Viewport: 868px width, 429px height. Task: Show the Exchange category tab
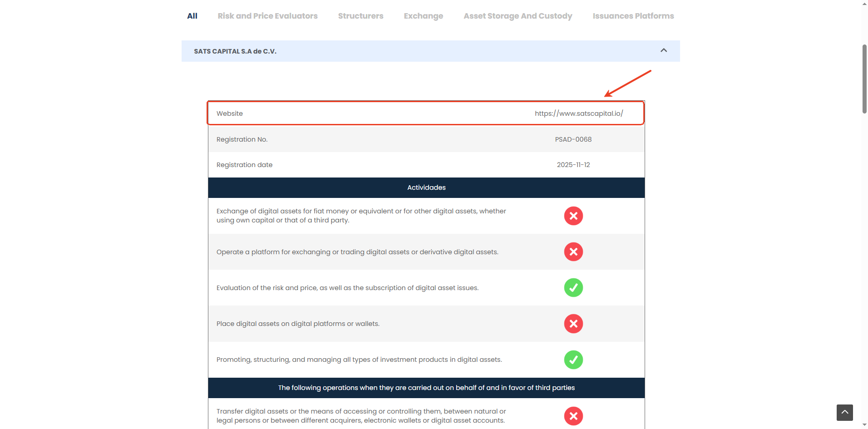[x=423, y=16]
